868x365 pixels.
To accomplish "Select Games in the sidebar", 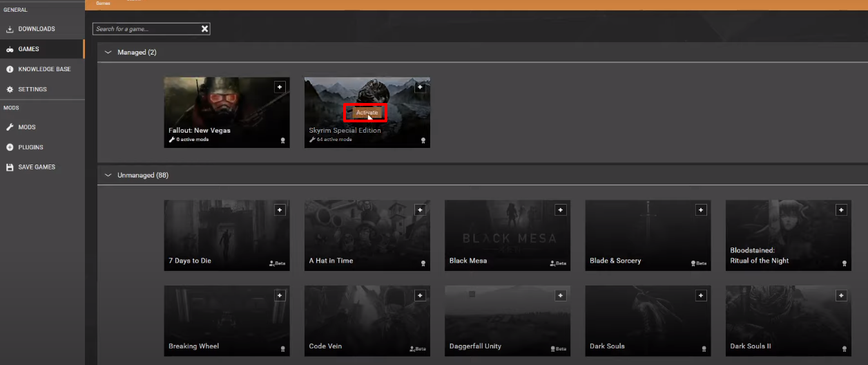I will pyautogui.click(x=42, y=49).
